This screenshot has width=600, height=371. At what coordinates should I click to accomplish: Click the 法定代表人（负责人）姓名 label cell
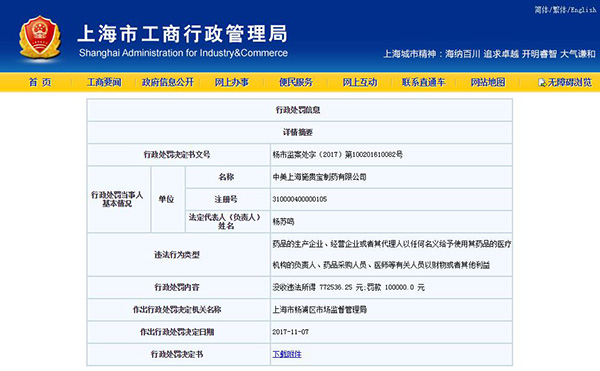coord(228,221)
